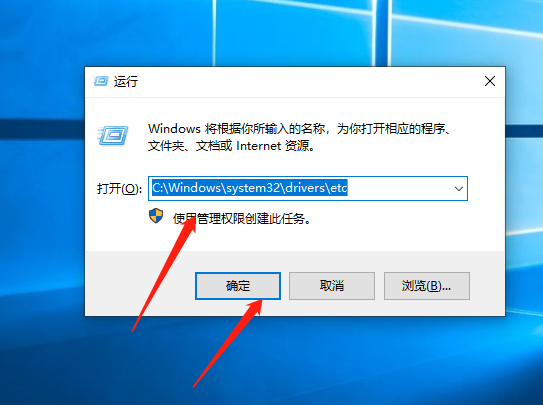Open file browser via 浏览(B)... button
543x405 pixels.
[x=427, y=286]
